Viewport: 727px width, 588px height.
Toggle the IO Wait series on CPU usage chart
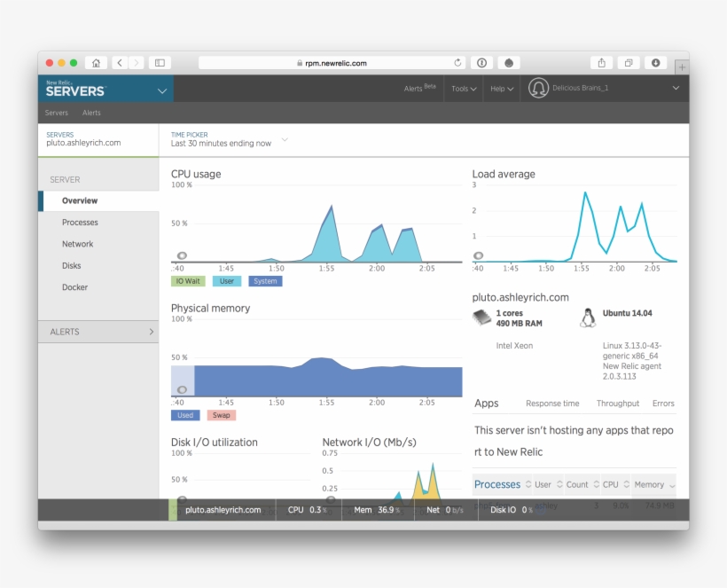pos(187,280)
